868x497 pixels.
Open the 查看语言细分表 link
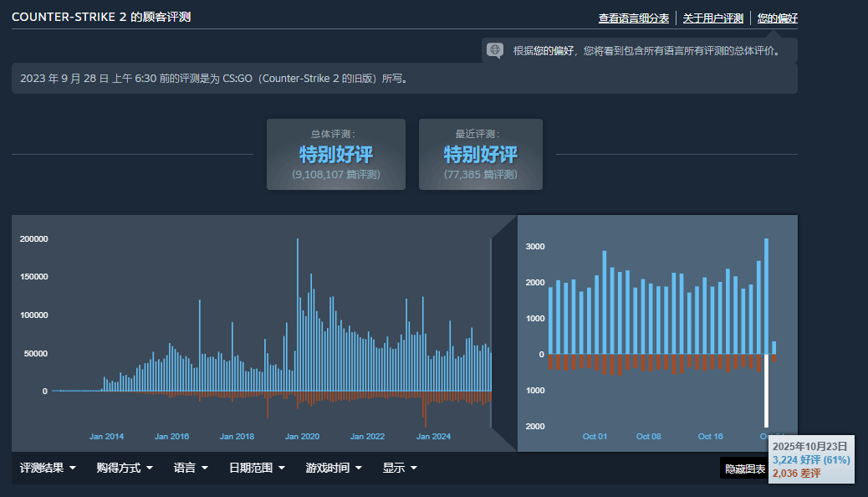tap(633, 18)
